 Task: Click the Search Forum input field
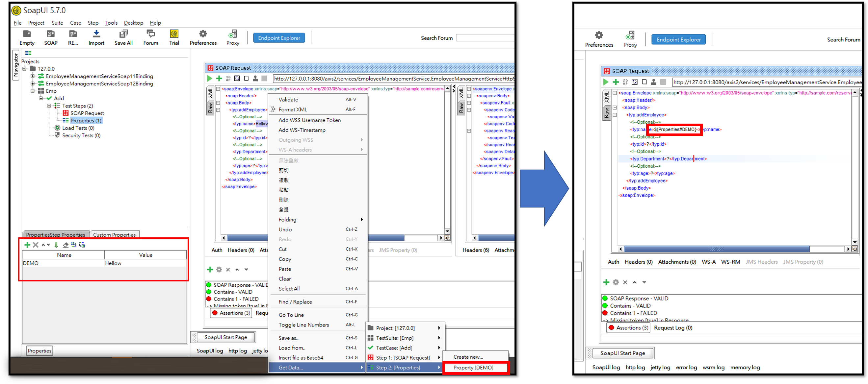click(485, 38)
